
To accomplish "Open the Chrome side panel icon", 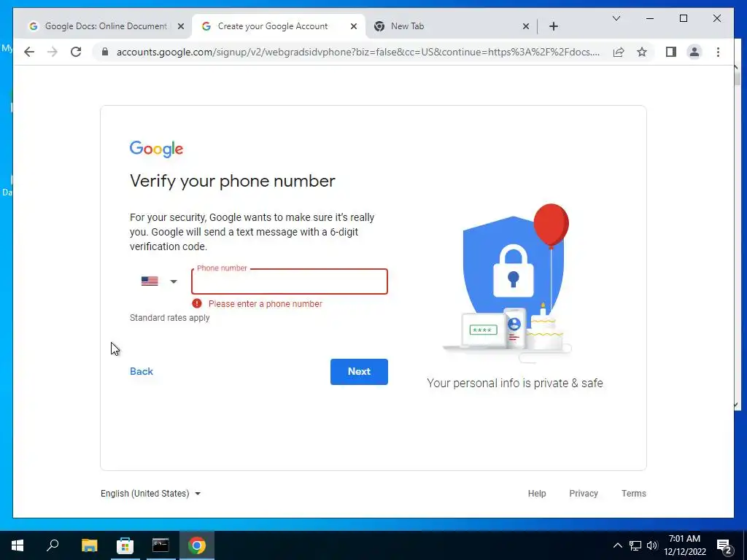I will point(671,52).
